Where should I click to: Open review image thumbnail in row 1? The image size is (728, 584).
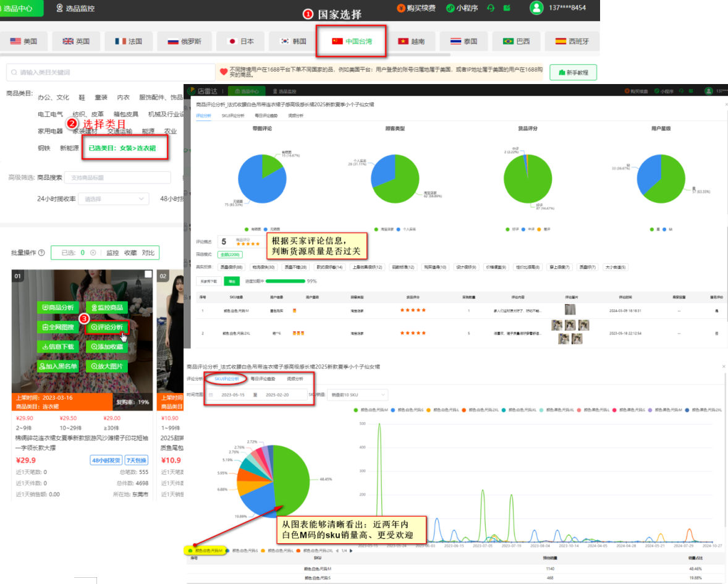[570, 310]
